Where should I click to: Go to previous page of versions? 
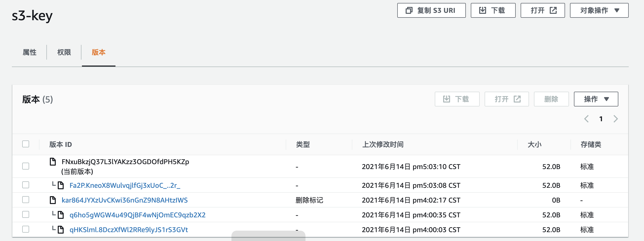pyautogui.click(x=587, y=119)
